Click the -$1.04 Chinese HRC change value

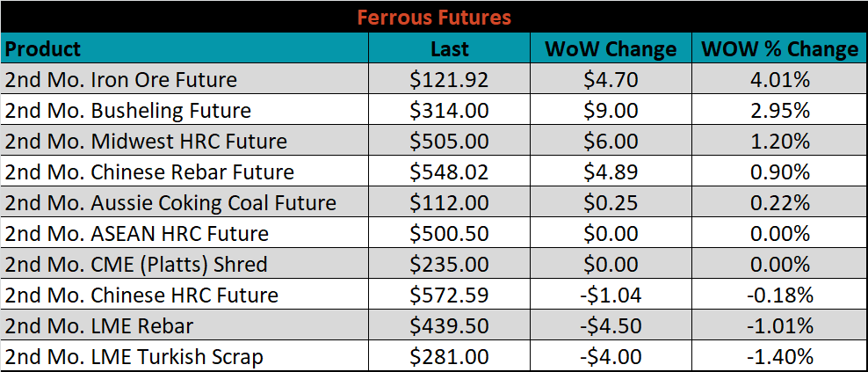611,295
